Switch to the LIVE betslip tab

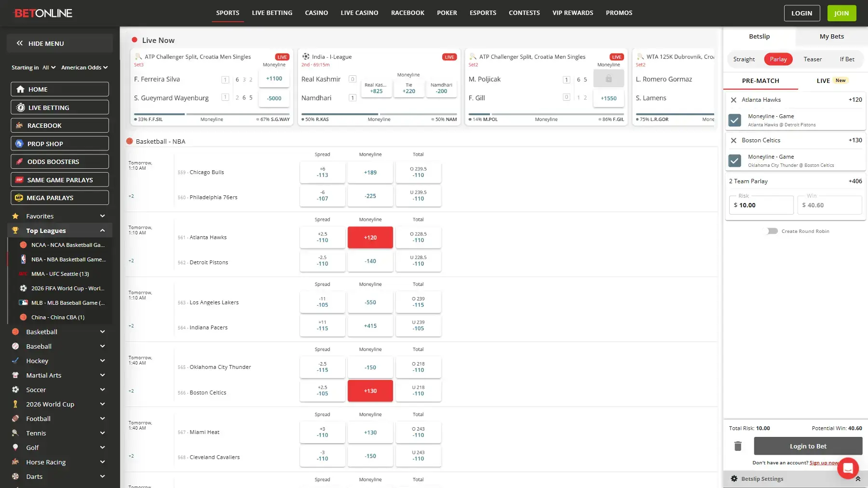[833, 81]
